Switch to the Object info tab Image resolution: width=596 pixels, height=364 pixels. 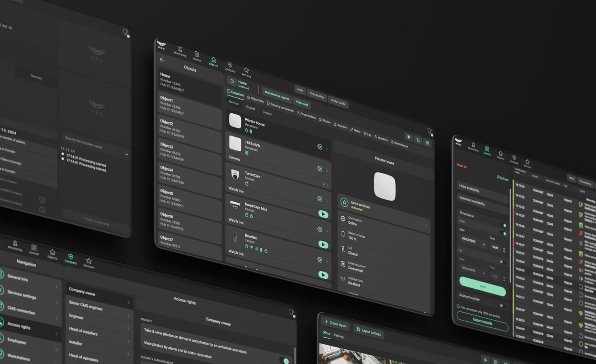coord(255,99)
